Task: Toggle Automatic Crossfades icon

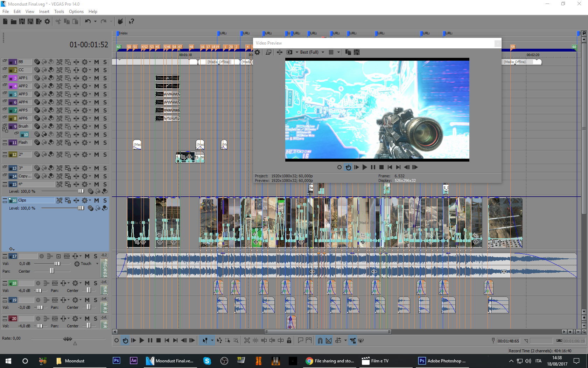Action: point(329,340)
